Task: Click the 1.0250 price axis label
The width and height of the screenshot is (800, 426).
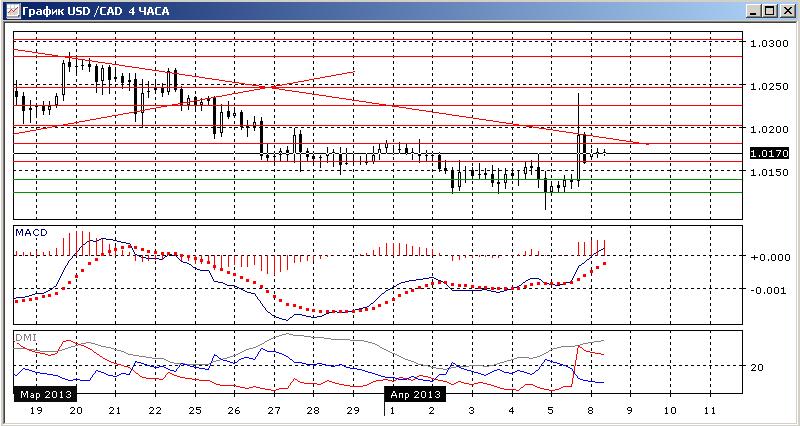Action: coord(768,87)
